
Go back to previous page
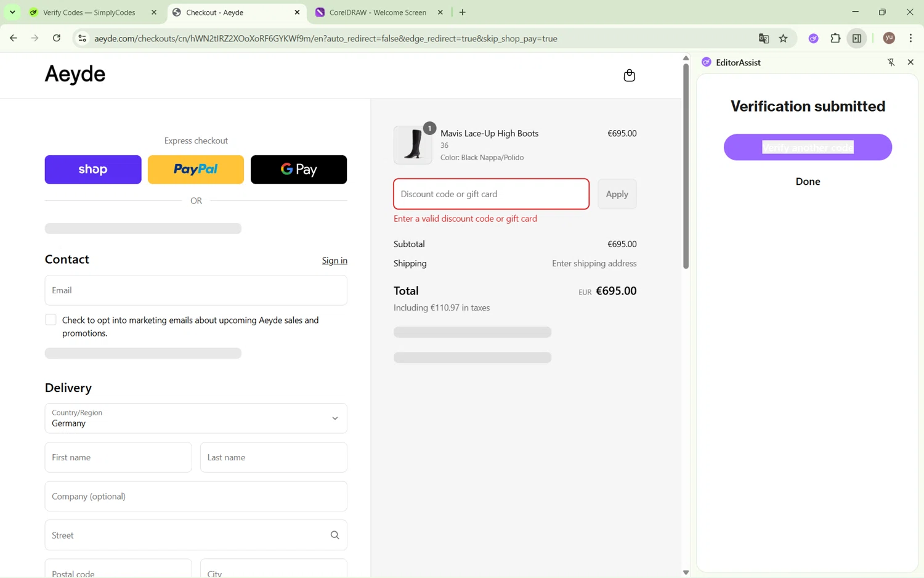point(13,38)
